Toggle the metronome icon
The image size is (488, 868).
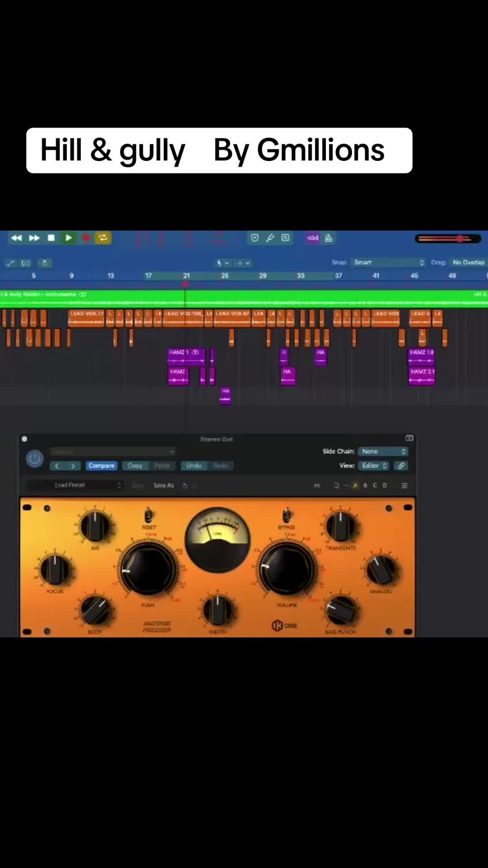coord(328,238)
